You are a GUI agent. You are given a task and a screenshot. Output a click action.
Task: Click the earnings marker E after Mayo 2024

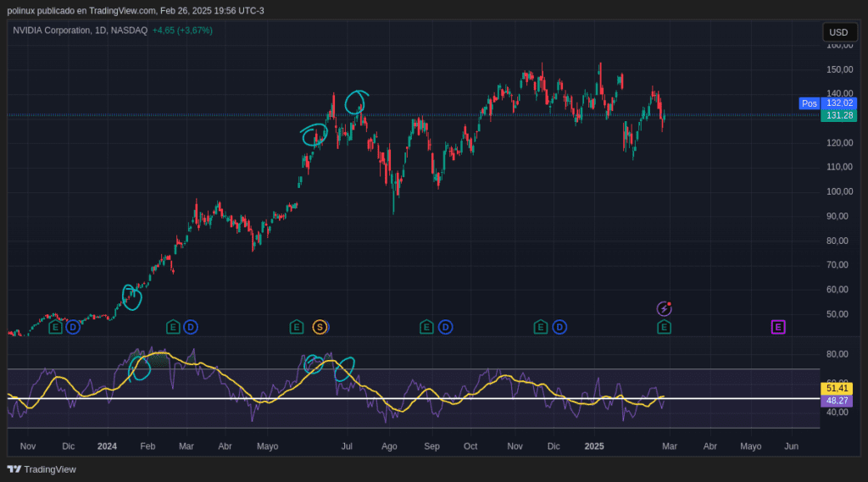pyautogui.click(x=296, y=327)
